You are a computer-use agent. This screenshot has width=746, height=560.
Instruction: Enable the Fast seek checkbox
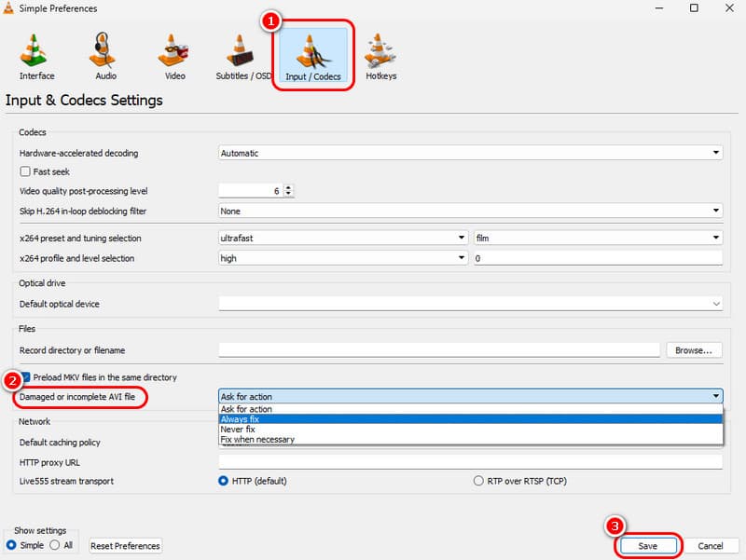tap(25, 171)
